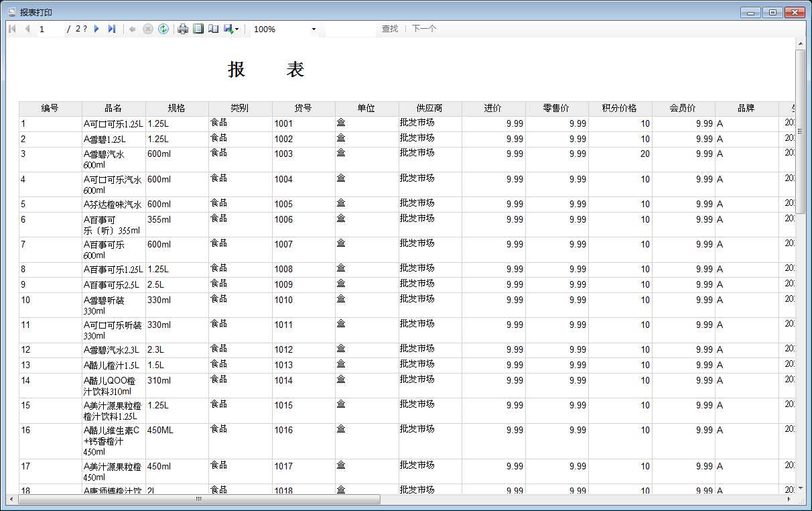Click the item number cell 1001
Image resolution: width=812 pixels, height=511 pixels.
303,124
